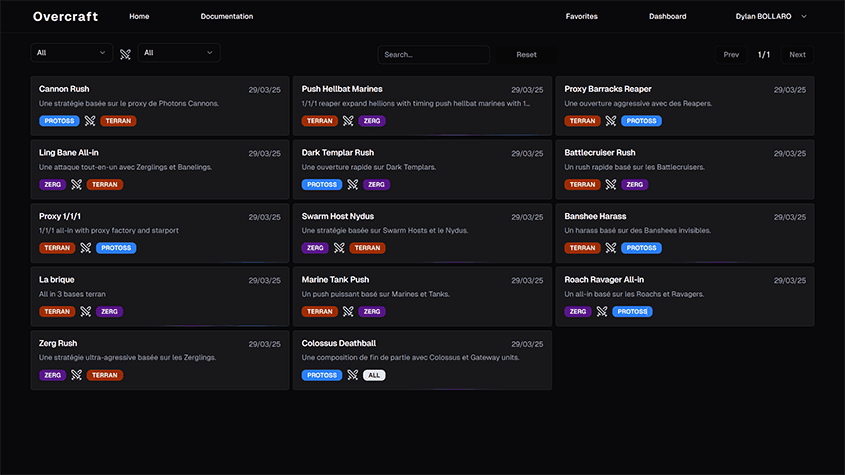Image resolution: width=845 pixels, height=475 pixels.
Task: Open the Swarm Host Nydus build card
Action: pyautogui.click(x=422, y=233)
